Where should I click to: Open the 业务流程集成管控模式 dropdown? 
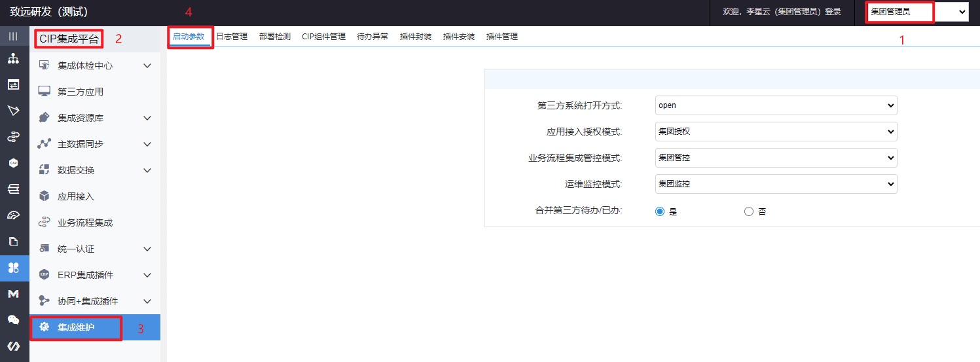click(776, 158)
